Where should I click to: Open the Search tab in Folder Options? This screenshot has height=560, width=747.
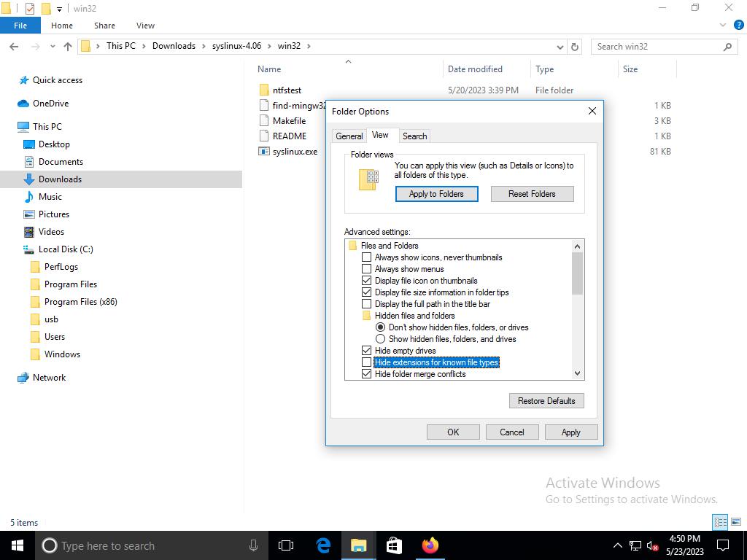[x=414, y=136]
